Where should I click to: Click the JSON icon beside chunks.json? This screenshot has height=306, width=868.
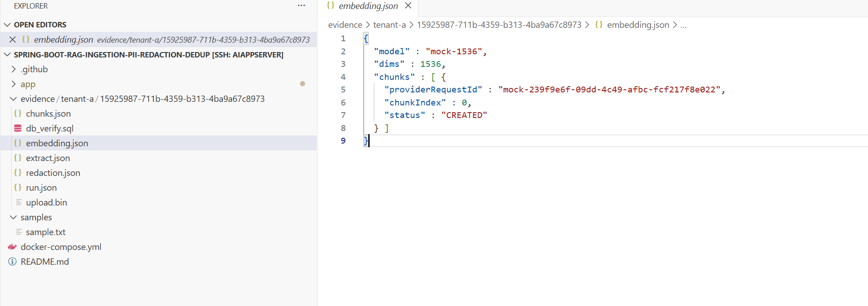pyautogui.click(x=18, y=114)
